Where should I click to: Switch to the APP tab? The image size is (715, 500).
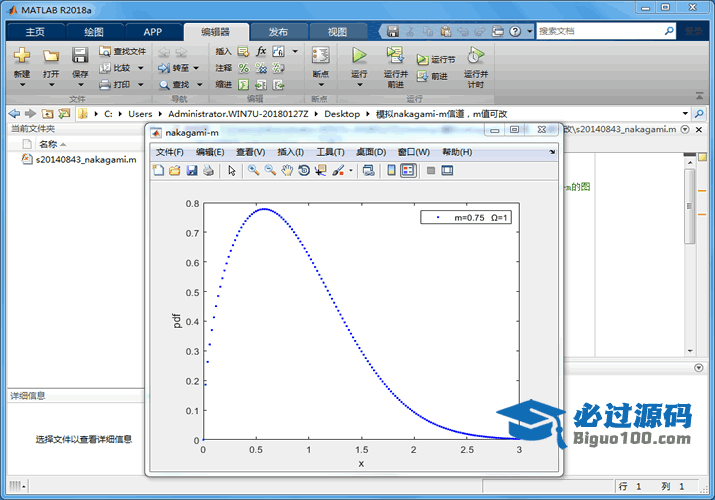point(153,32)
